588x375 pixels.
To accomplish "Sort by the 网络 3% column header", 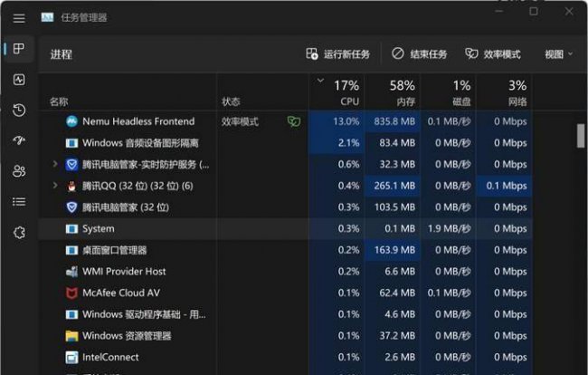I will tap(504, 92).
